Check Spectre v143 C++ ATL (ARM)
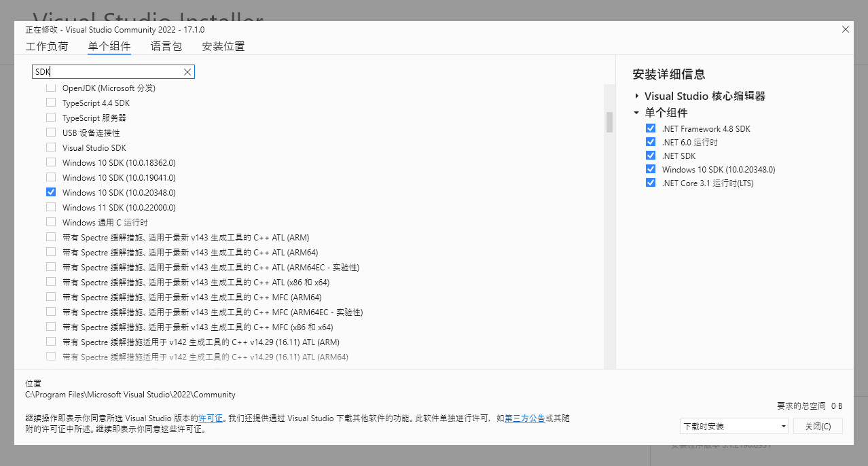 pos(51,237)
